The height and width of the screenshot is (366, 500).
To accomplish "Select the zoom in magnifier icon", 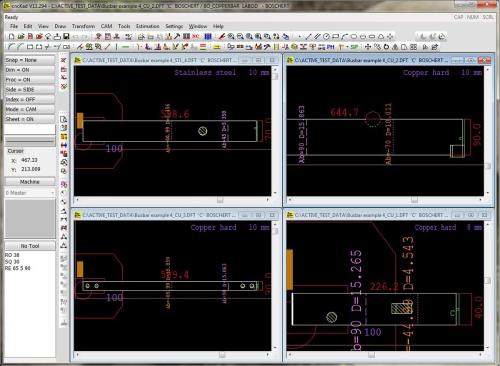I will coord(231,36).
